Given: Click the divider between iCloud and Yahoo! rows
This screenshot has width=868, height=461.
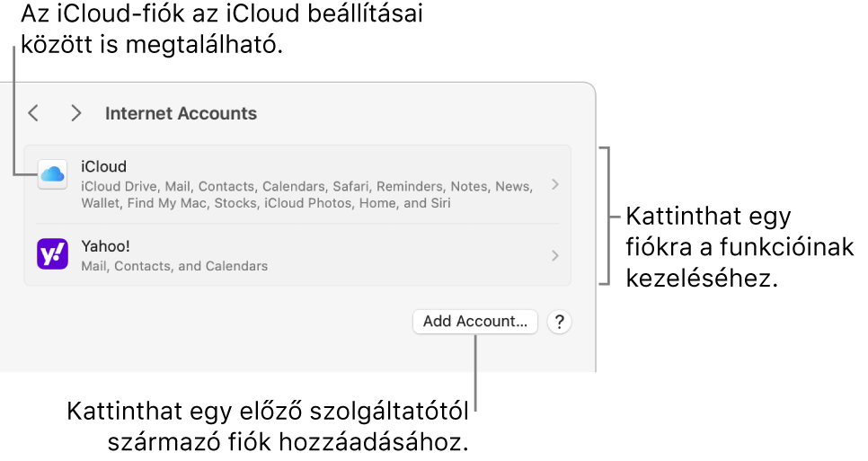Looking at the screenshot, I should pyautogui.click(x=297, y=224).
